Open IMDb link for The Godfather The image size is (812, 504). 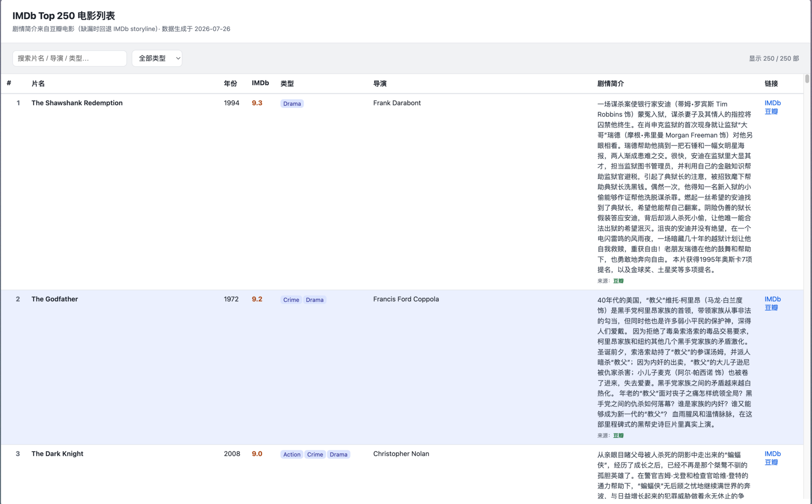tap(772, 299)
